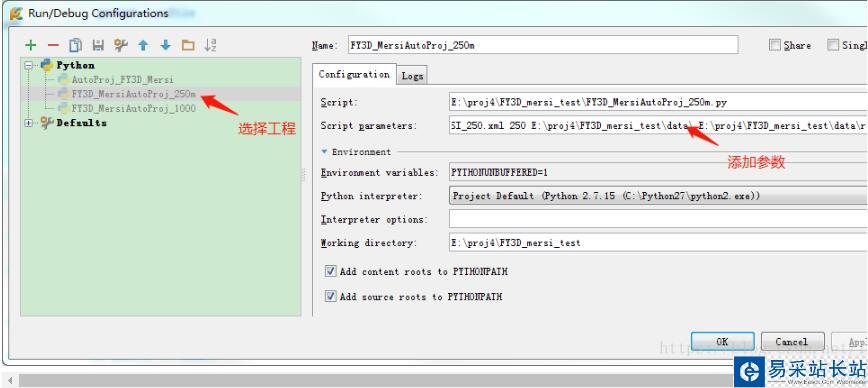Viewport: 868px width, 388px height.
Task: Create a new folder with the folder icon
Action: click(x=188, y=45)
